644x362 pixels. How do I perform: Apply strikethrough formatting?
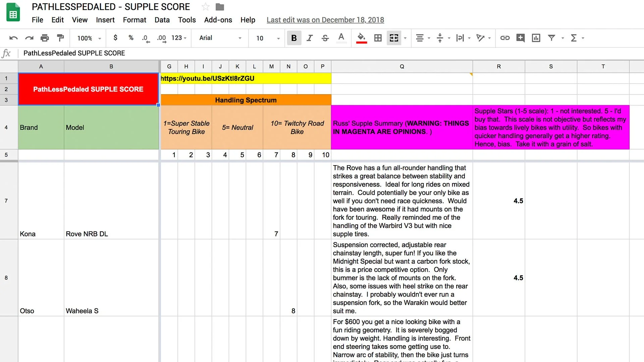325,38
